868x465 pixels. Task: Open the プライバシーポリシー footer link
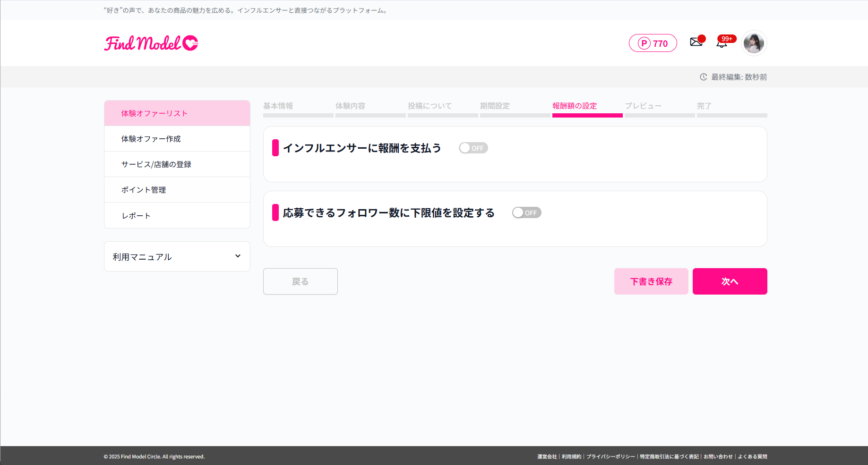coord(610,457)
